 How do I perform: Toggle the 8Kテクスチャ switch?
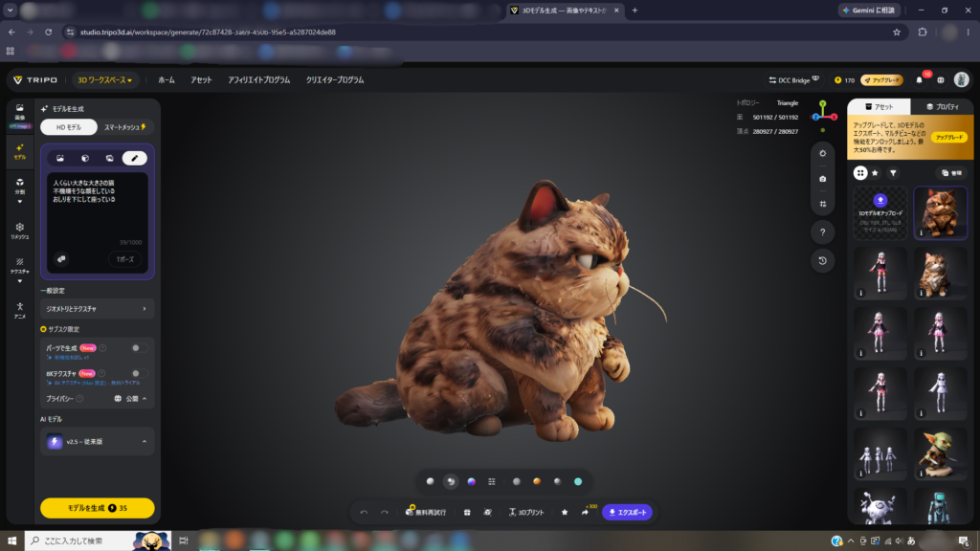[x=140, y=374]
